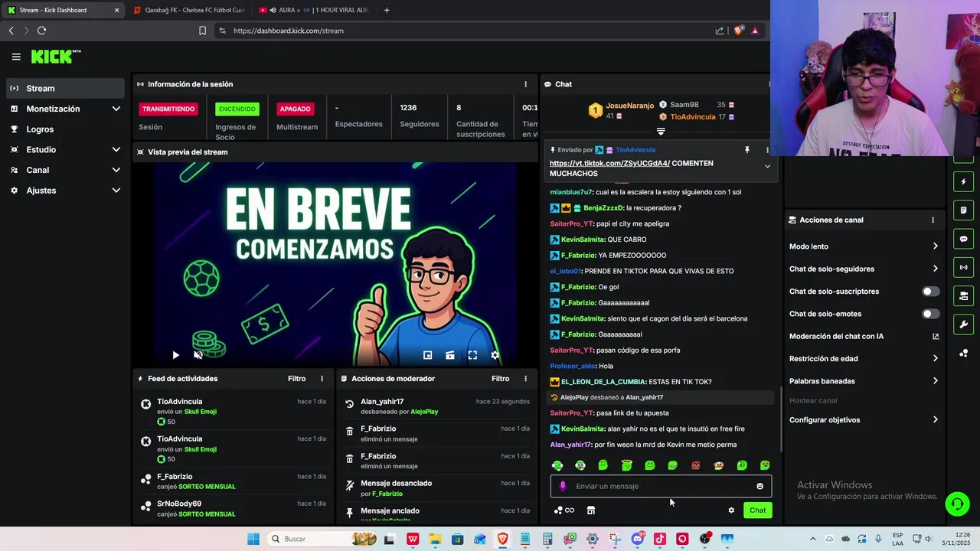The height and width of the screenshot is (551, 980).
Task: Open the Stream section in the sidebar
Action: point(65,88)
